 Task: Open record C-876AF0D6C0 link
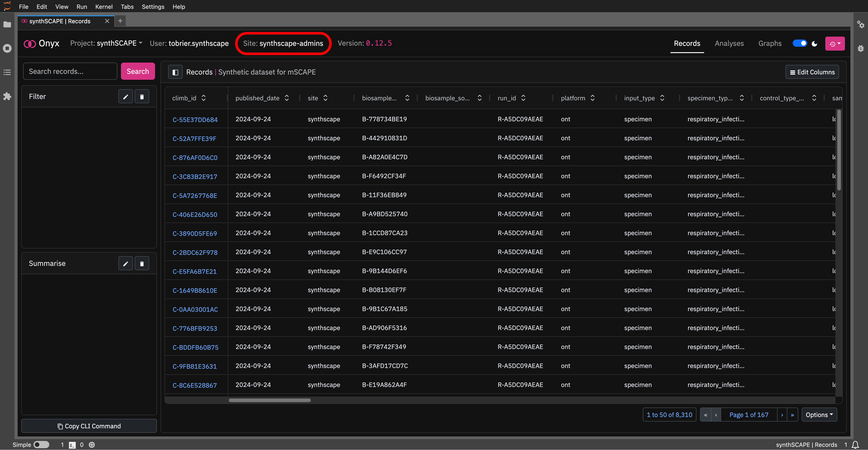coord(195,158)
